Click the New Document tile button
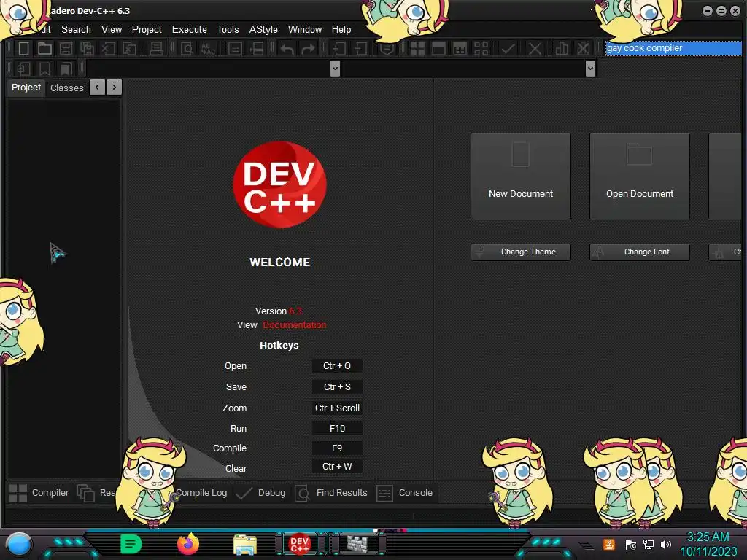The image size is (747, 560). (x=521, y=176)
